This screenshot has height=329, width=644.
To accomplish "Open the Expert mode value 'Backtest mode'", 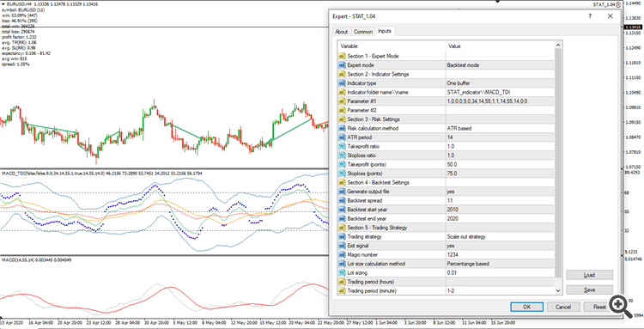I will point(500,65).
